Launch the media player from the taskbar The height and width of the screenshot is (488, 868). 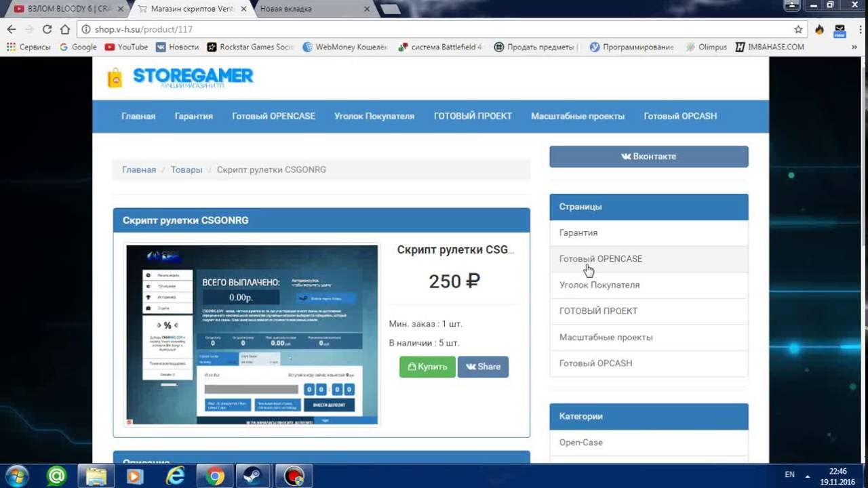click(135, 476)
